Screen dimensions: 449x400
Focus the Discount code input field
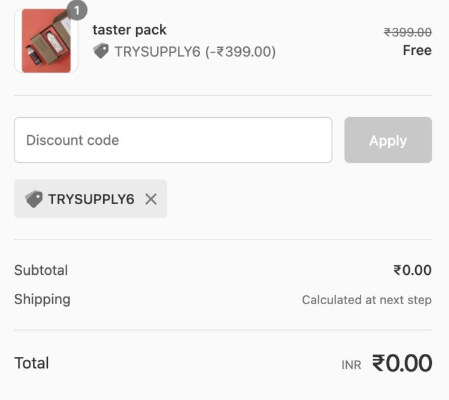coord(173,140)
